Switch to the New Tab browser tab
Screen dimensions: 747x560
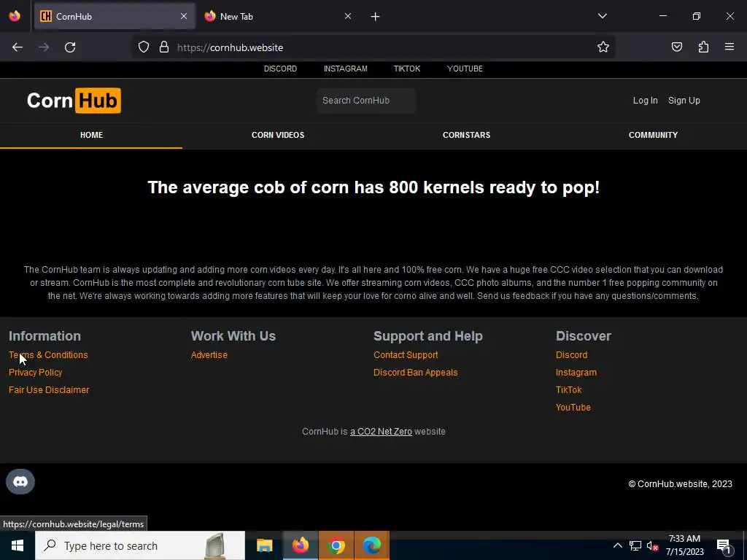click(x=278, y=16)
